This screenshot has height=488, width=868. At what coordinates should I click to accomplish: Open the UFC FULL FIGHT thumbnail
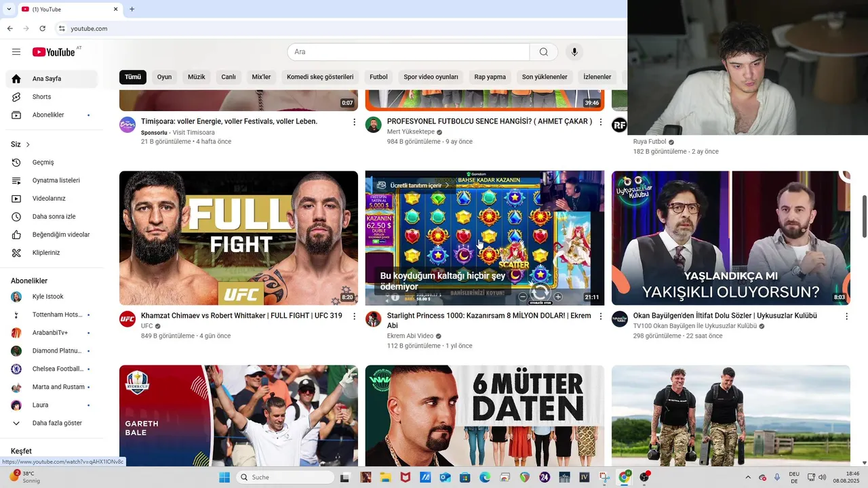[x=239, y=238]
